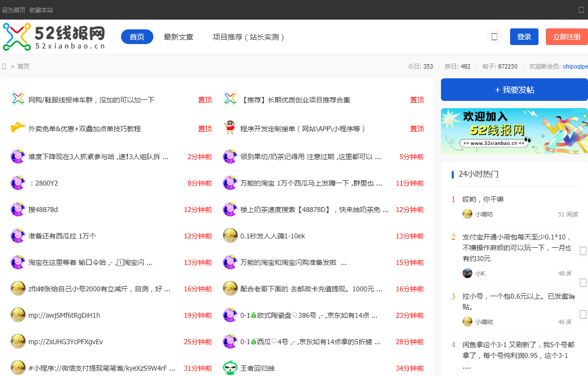Screen dimensions: 588x376
Task: Click avatar next to 0-1西瓜4号 post
Action: pyautogui.click(x=230, y=341)
